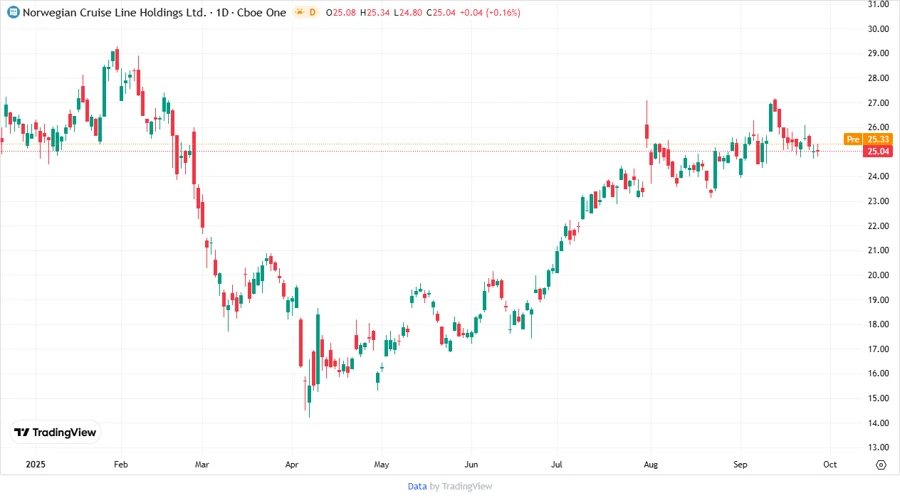Open the 'Data' link below the chart
The width and height of the screenshot is (900, 498).
(x=417, y=487)
